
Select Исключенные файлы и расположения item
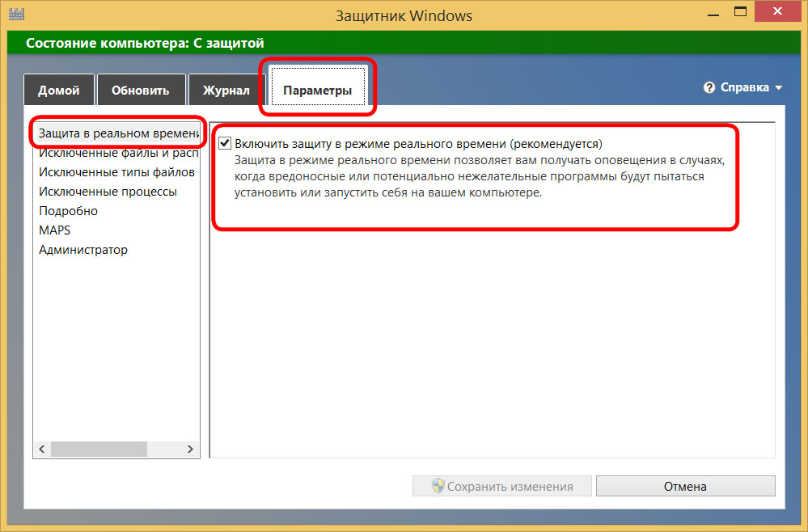tap(118, 153)
